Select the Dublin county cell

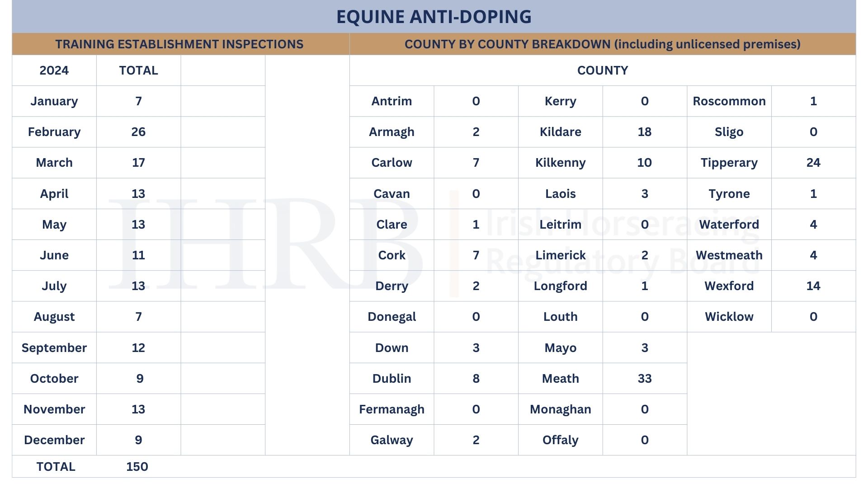click(392, 379)
